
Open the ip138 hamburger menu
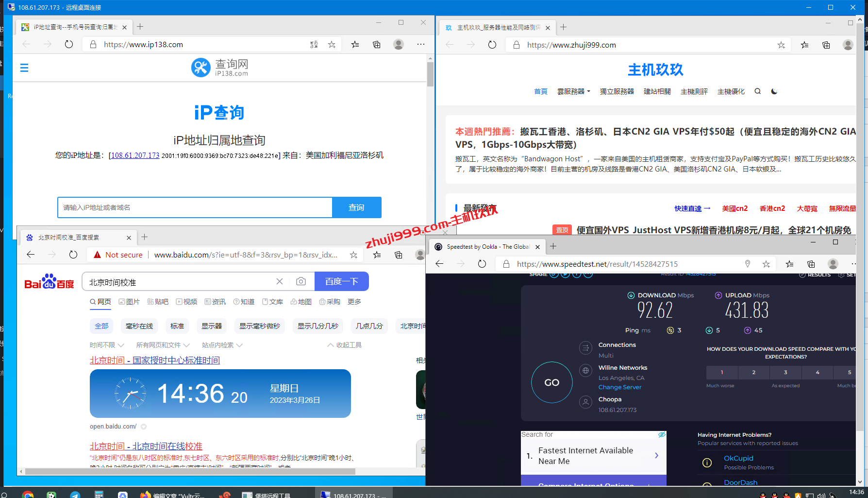pos(24,68)
